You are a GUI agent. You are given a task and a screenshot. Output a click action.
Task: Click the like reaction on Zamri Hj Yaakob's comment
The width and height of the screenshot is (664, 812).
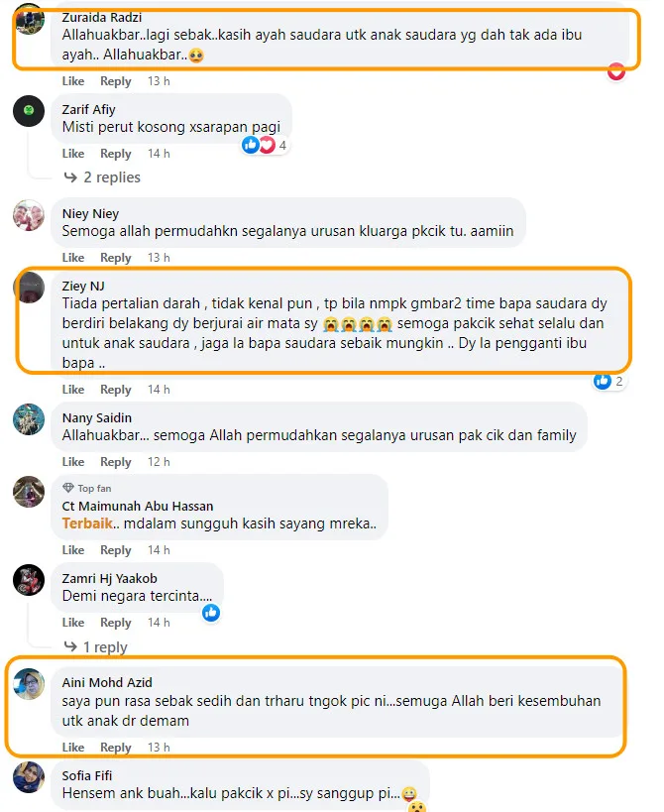tap(211, 613)
